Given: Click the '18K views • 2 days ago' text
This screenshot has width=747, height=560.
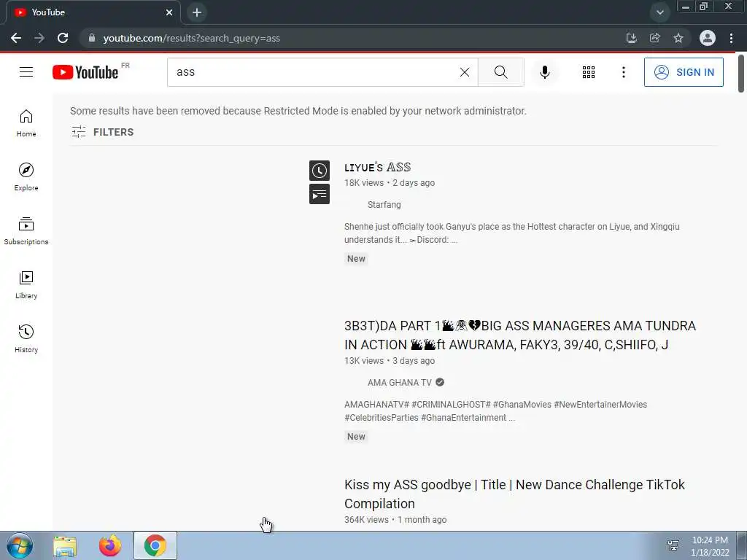Looking at the screenshot, I should [x=390, y=183].
